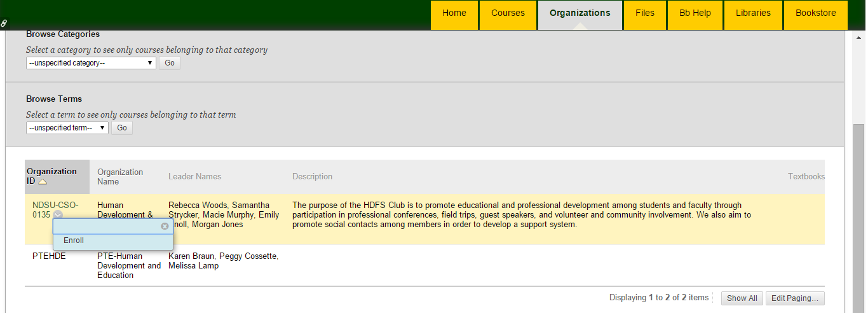Switch to the Courses tab
Image resolution: width=868 pixels, height=313 pixels.
click(x=508, y=15)
